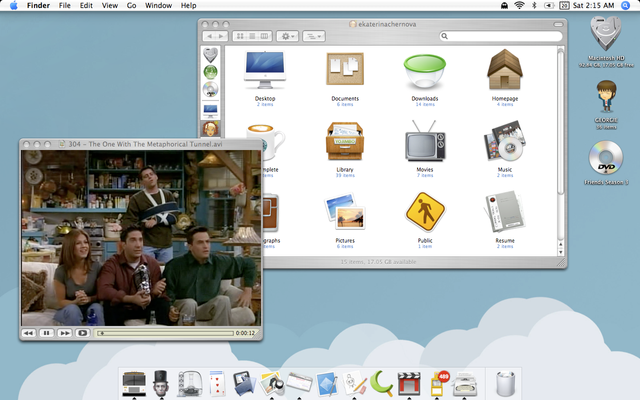Open the Macintosh HD desktop drive
Screen dimensions: 640x400
606,35
